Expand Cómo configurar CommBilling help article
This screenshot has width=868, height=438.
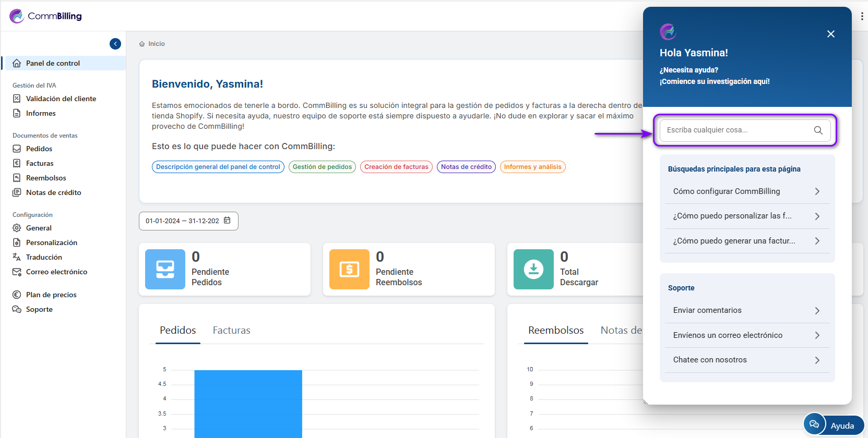click(746, 191)
